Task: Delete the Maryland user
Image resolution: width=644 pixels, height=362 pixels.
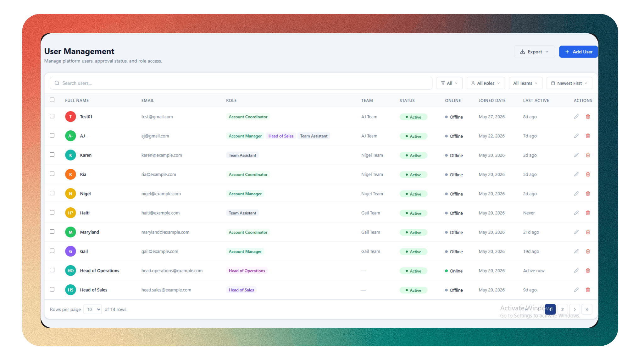Action: [x=588, y=232]
